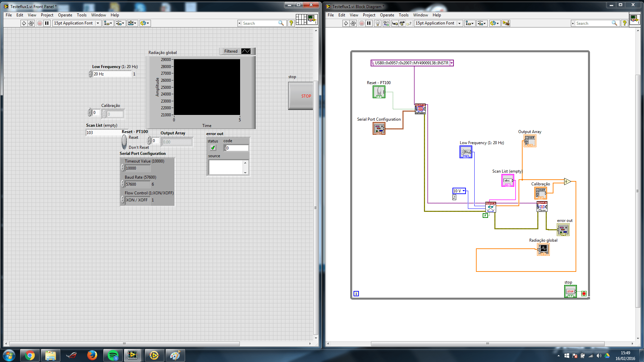Decrement Low Frequency using its stepper arrow
Screen dimensions: 644x362
[91, 75]
